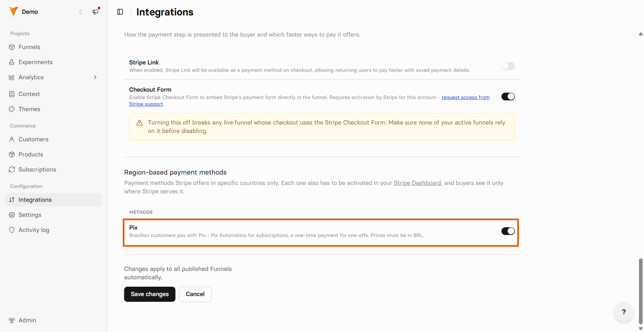Expand the Analytics submenu chevron
Image resolution: width=644 pixels, height=332 pixels.
point(95,77)
